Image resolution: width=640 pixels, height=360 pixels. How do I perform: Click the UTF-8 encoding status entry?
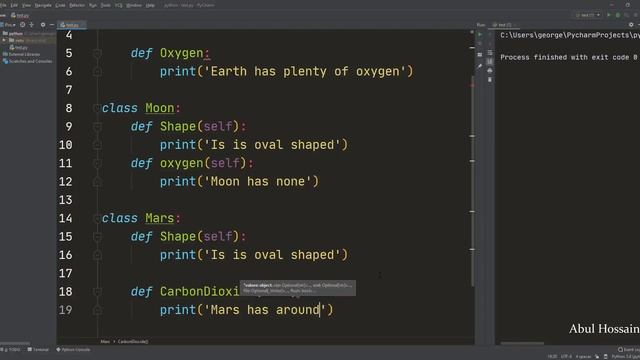[x=566, y=357]
